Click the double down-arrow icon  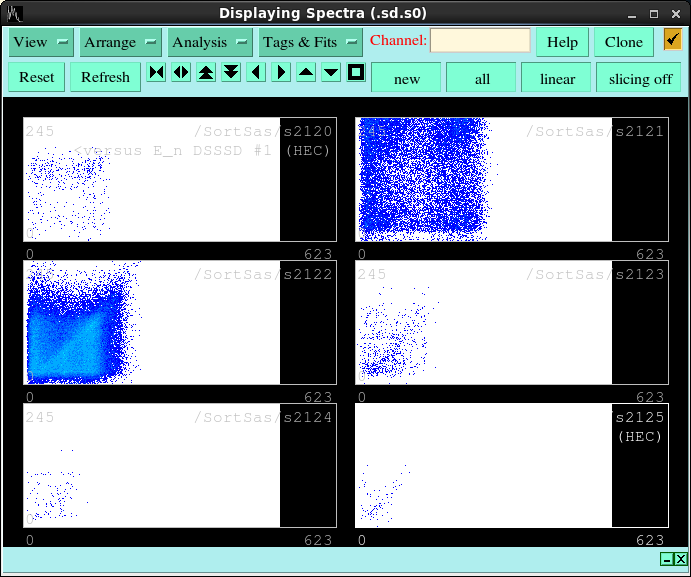231,73
